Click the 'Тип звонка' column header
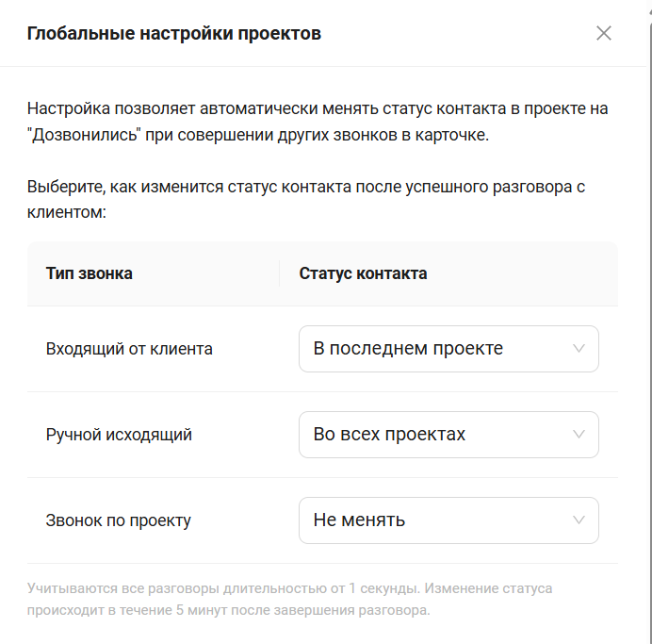Viewport: 652px width, 644px height. point(90,273)
